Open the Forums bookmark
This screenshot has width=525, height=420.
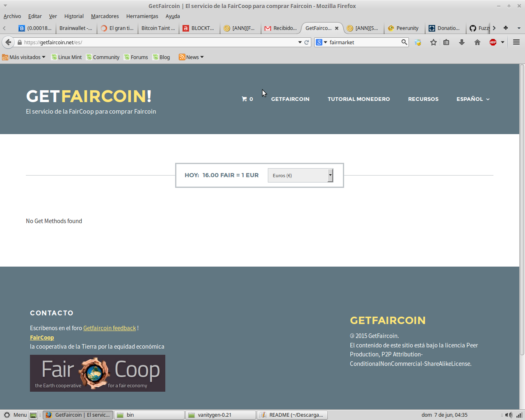(x=136, y=57)
